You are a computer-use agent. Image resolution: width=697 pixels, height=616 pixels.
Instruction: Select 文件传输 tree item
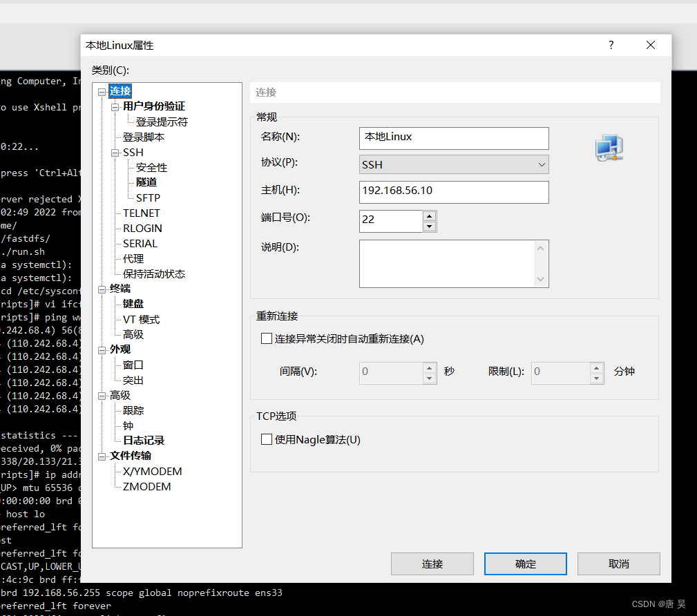[x=131, y=456]
